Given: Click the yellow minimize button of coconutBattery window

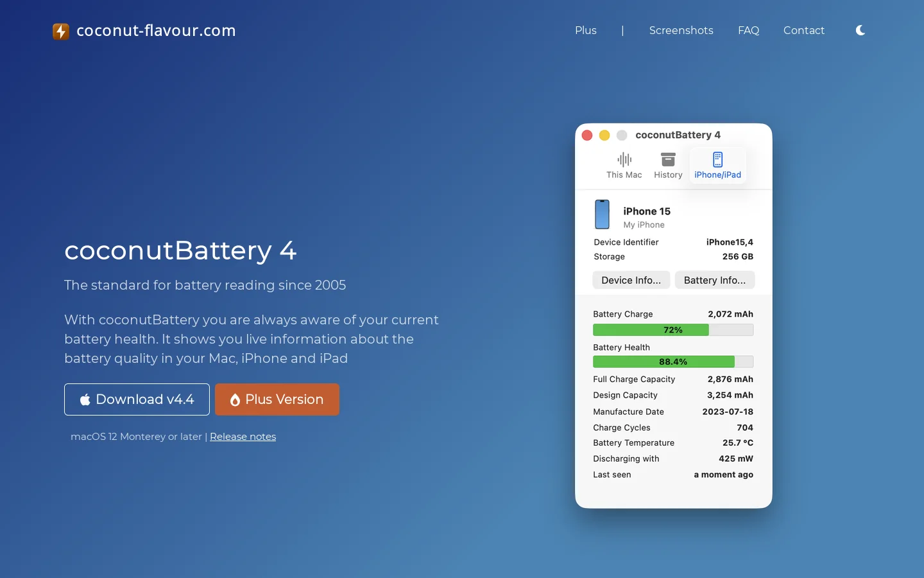Looking at the screenshot, I should pyautogui.click(x=604, y=135).
